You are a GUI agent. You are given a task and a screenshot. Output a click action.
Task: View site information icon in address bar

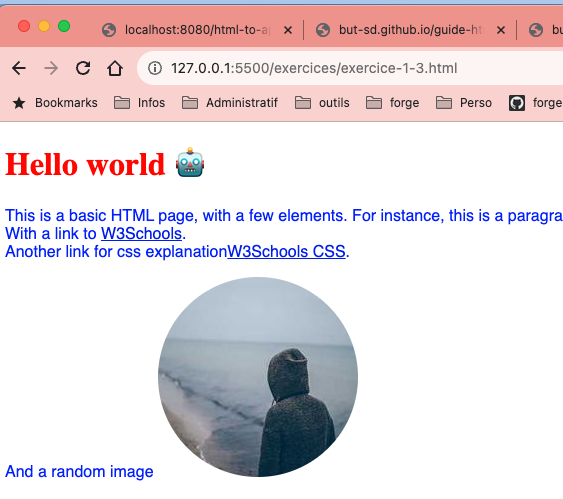coord(155,68)
